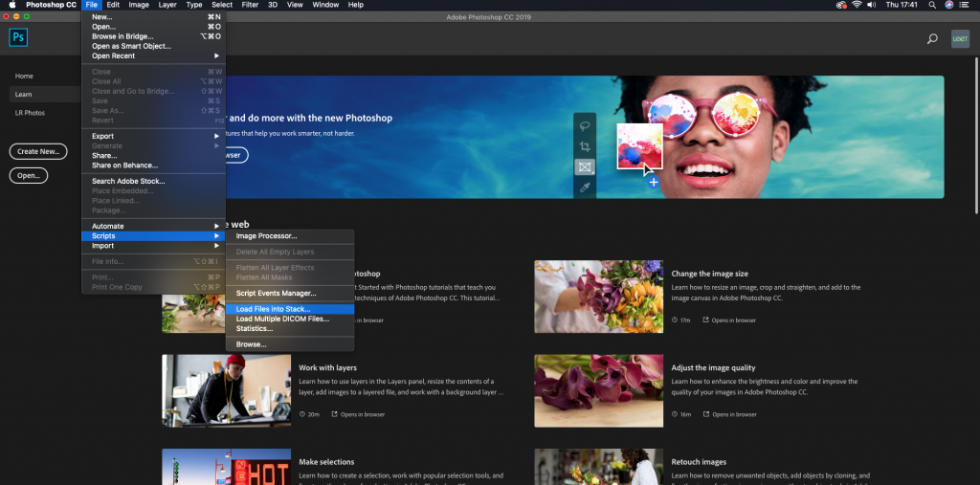Viewport: 980px width, 485px height.
Task: Open Adjust the image quality tutorial title
Action: (x=713, y=368)
